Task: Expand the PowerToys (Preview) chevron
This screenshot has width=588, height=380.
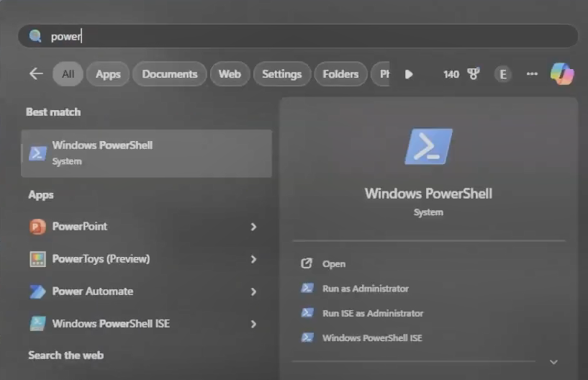Action: (254, 259)
